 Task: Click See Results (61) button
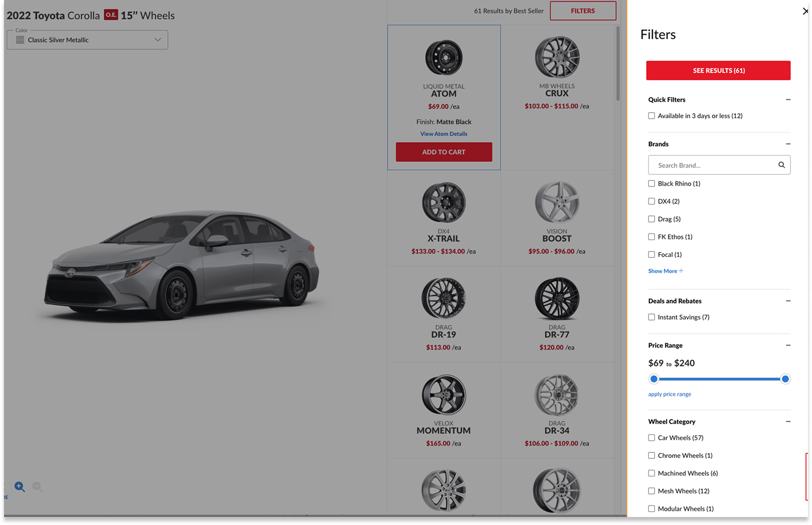click(718, 71)
